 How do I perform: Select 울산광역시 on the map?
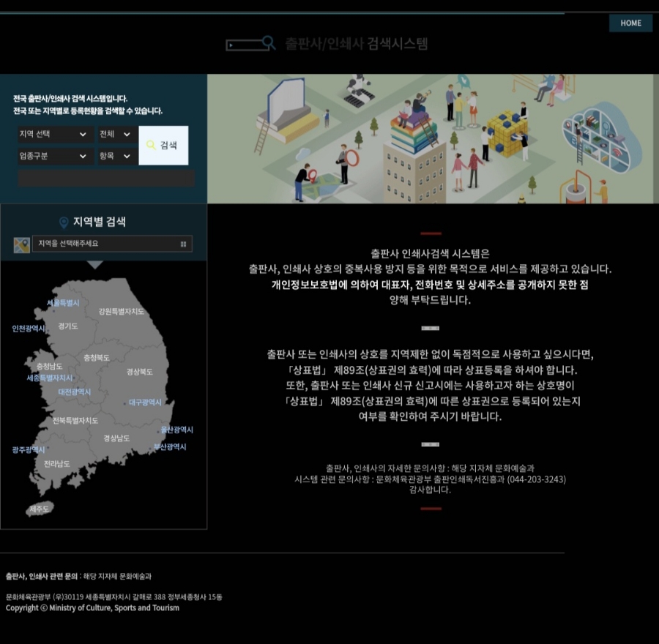coord(177,430)
